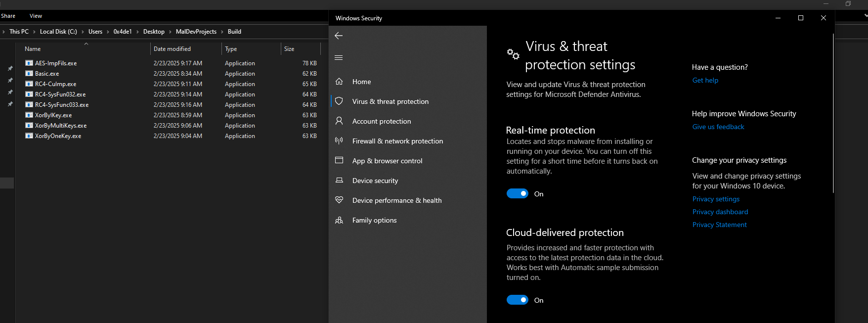The width and height of the screenshot is (868, 323).
Task: Open the Privacy settings link
Action: coord(716,199)
